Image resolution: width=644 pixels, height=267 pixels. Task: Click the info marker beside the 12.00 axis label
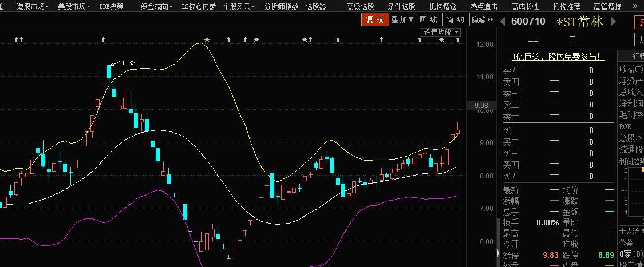(x=457, y=40)
